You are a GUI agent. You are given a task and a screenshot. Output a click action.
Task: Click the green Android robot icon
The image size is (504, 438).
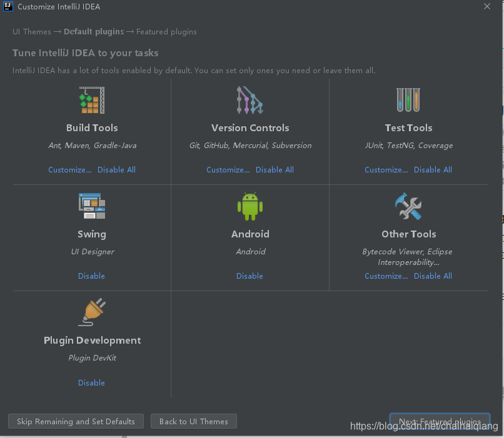click(x=250, y=206)
